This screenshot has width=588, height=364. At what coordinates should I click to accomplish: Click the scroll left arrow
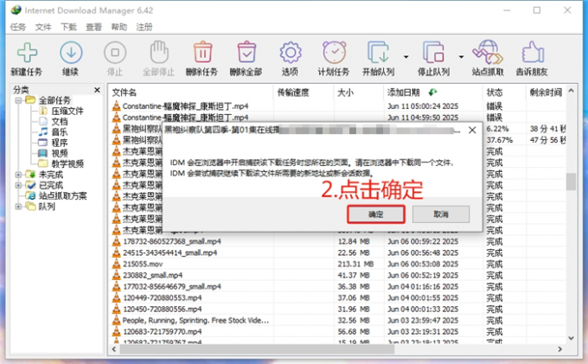[114, 349]
